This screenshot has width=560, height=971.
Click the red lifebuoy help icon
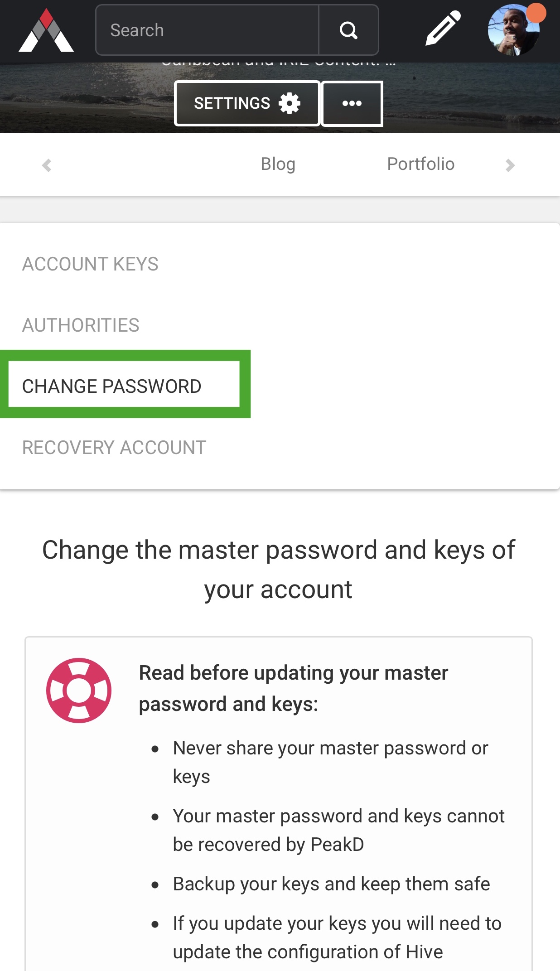(79, 691)
